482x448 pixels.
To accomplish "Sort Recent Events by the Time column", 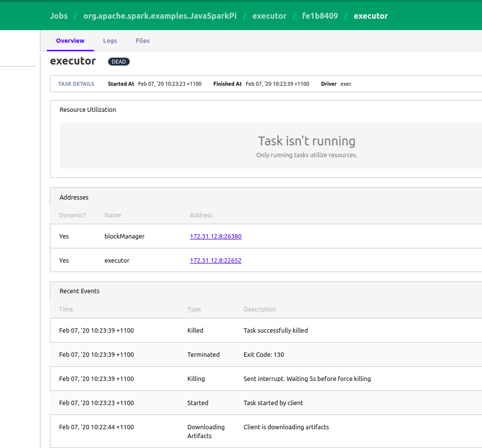I will click(x=66, y=309).
